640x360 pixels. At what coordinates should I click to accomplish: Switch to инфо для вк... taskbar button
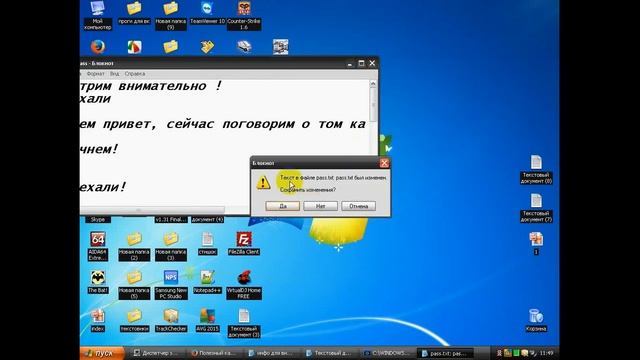(271, 353)
